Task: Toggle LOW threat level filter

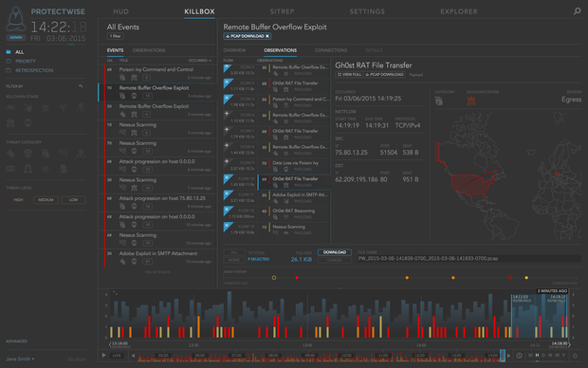Action: tap(74, 200)
